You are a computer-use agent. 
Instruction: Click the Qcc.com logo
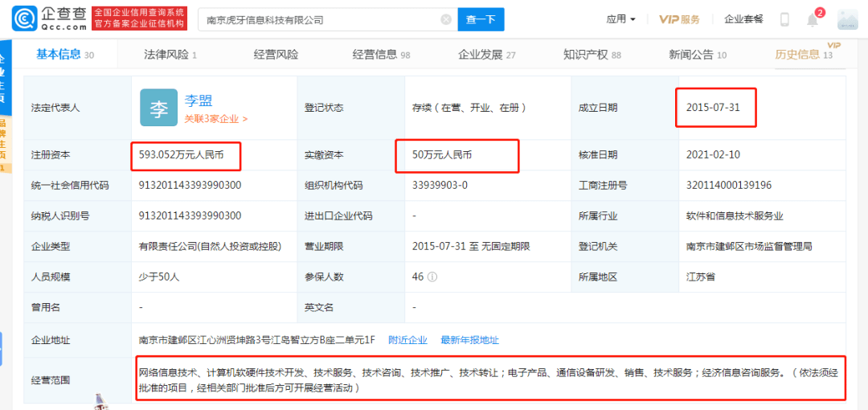[x=49, y=19]
